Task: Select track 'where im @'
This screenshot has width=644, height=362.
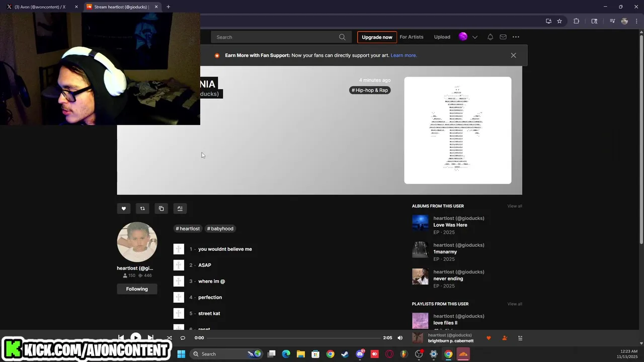Action: [x=211, y=282]
